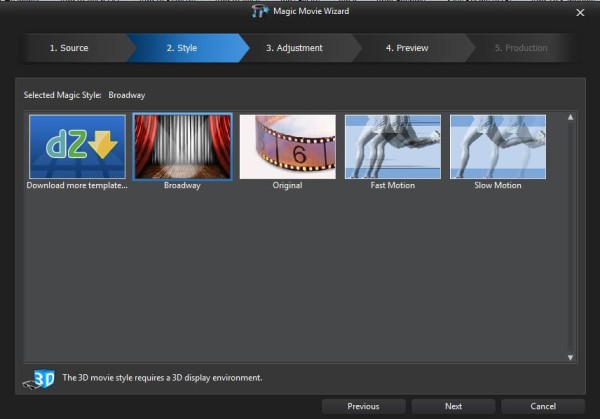The width and height of the screenshot is (600, 419).
Task: Select the Broadway style thumbnail
Action: click(x=182, y=147)
